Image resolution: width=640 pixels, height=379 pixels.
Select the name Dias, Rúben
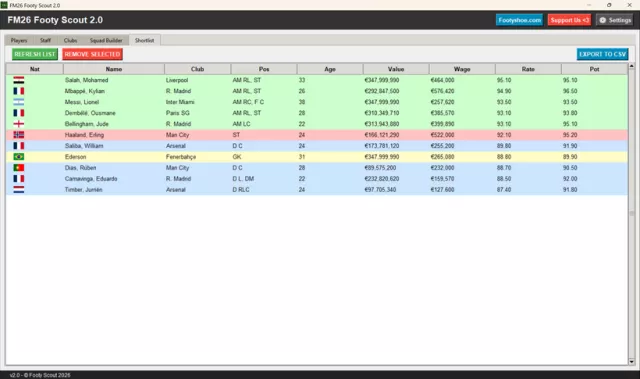80,168
